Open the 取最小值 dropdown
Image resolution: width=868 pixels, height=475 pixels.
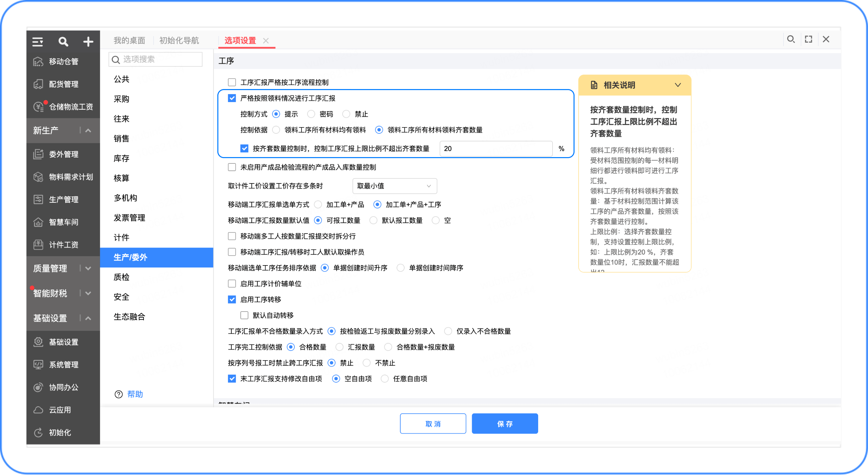tap(395, 186)
